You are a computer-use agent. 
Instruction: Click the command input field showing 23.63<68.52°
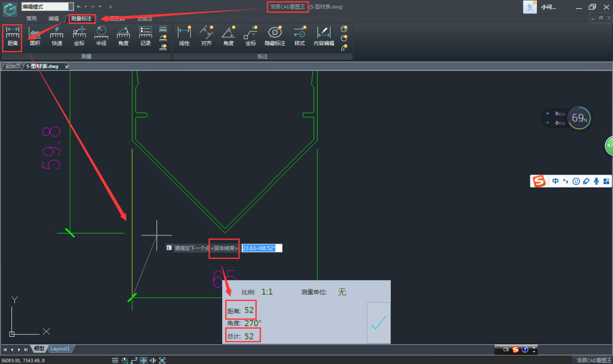[x=261, y=248]
